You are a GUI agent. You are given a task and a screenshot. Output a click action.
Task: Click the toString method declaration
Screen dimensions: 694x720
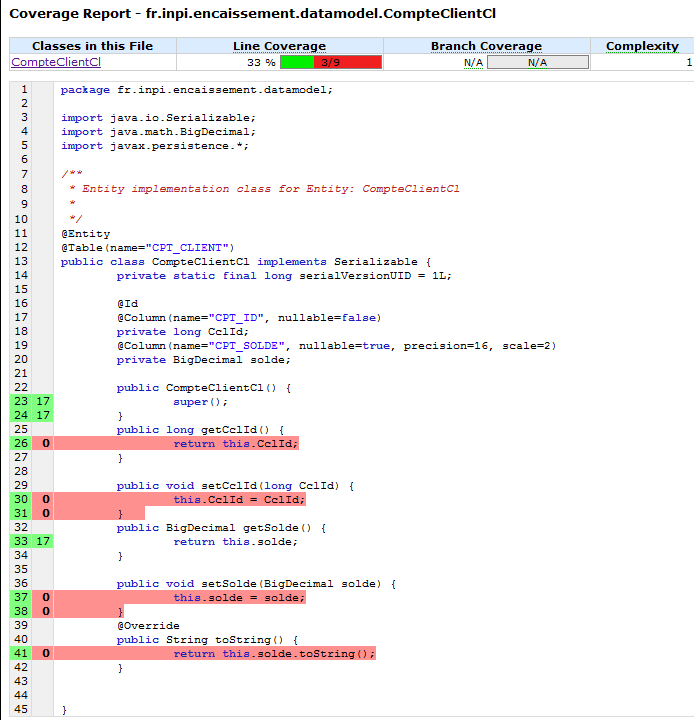(x=207, y=640)
